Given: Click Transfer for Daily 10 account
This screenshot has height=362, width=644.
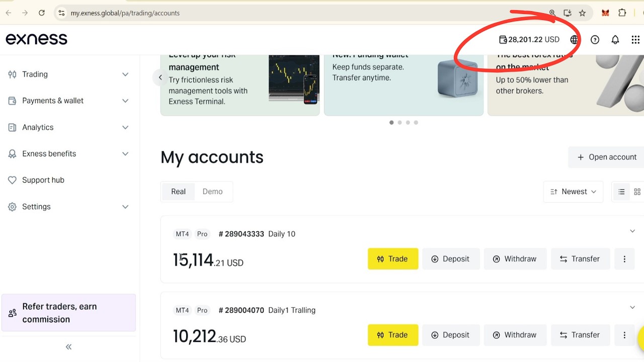Looking at the screenshot, I should coord(580,259).
